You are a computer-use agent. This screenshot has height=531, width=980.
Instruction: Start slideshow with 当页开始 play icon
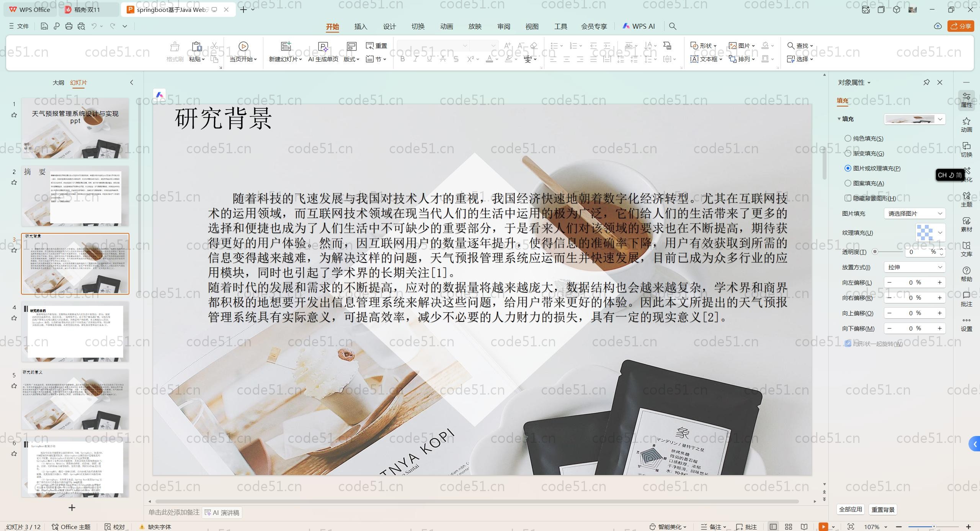point(243,46)
